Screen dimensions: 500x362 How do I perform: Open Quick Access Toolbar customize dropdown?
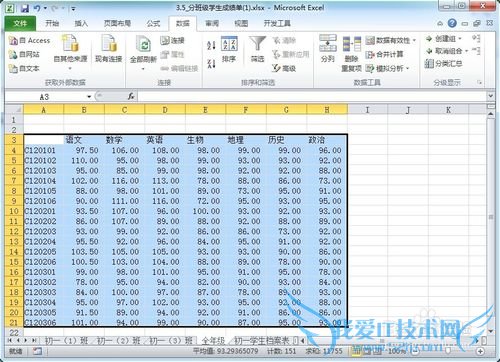point(73,8)
